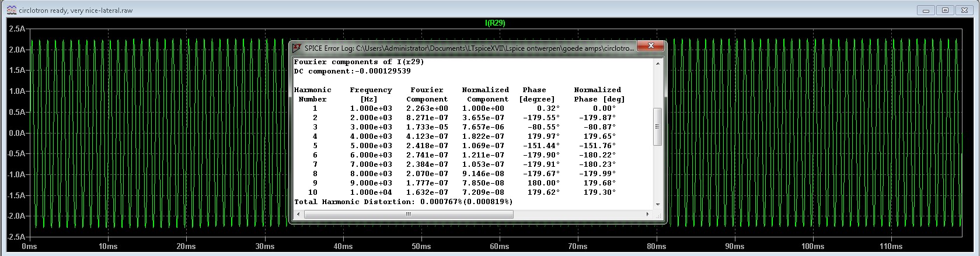
Task: Click the 'Total Harmonic Distortion' line in the log
Action: click(403, 202)
